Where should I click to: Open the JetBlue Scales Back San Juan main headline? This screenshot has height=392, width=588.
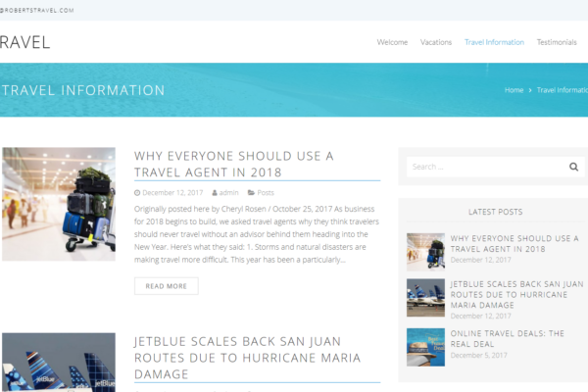pyautogui.click(x=248, y=358)
